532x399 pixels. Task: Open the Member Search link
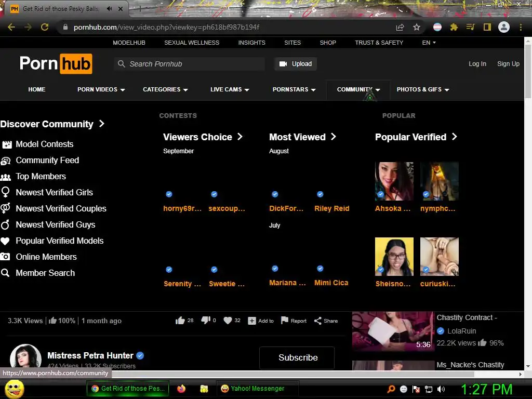coord(45,273)
